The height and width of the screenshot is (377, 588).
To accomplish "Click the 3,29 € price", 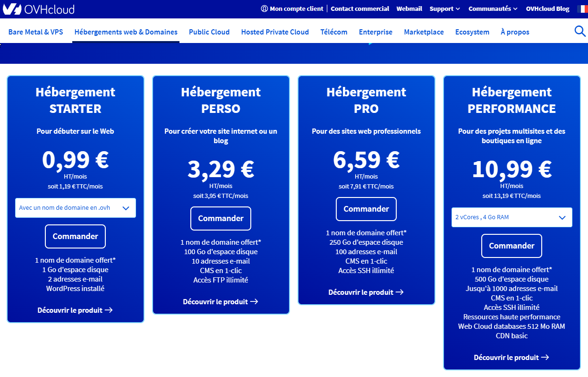I will pyautogui.click(x=221, y=169).
